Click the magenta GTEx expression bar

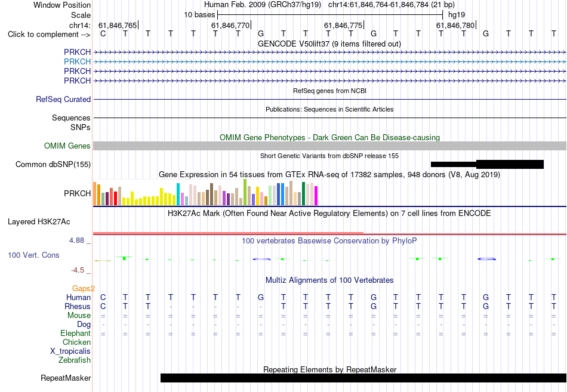[x=316, y=196]
